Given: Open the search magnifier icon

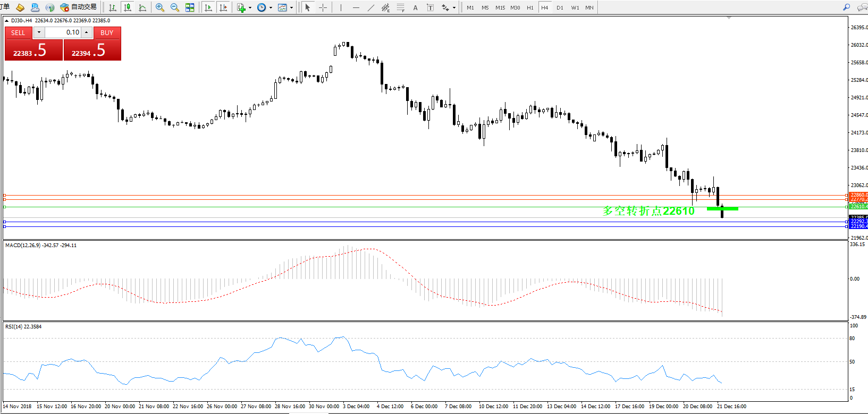Looking at the screenshot, I should [x=846, y=7].
